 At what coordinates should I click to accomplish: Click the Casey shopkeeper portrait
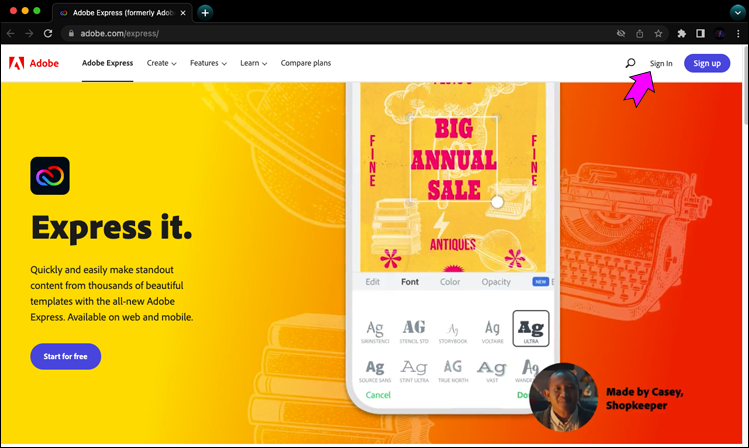click(x=564, y=397)
